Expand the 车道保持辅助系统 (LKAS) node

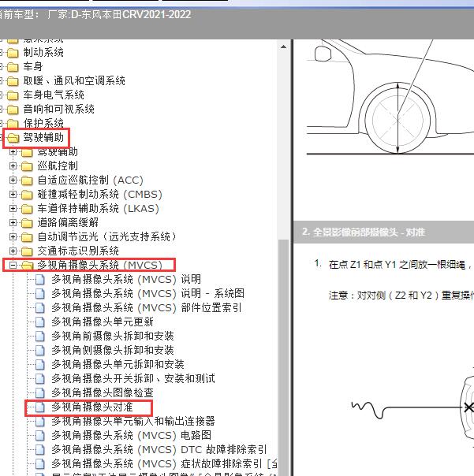13,208
